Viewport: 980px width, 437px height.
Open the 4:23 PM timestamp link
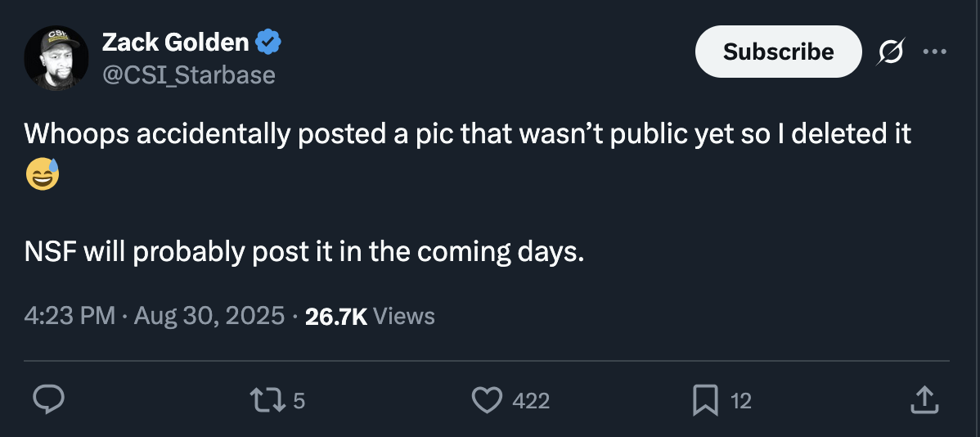70,316
